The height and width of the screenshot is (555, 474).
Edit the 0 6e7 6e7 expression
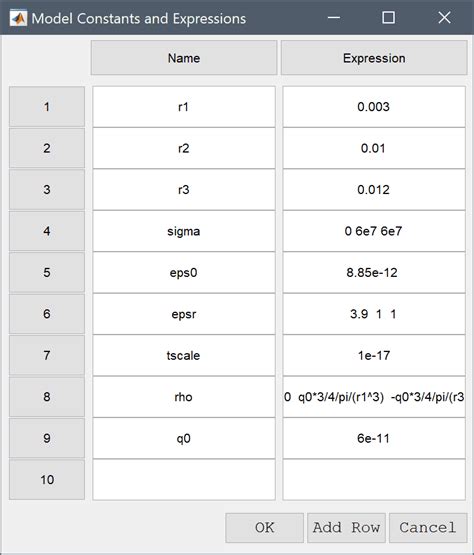point(374,231)
